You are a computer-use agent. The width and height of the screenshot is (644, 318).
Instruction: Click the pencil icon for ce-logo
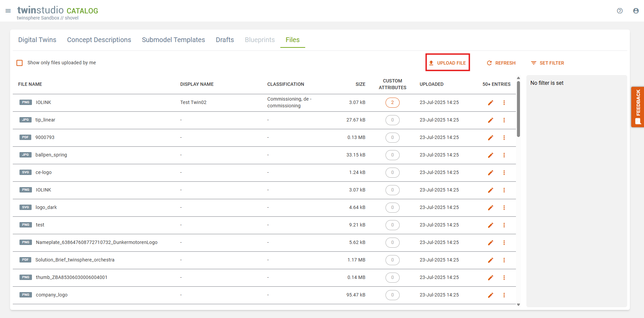[x=490, y=173]
